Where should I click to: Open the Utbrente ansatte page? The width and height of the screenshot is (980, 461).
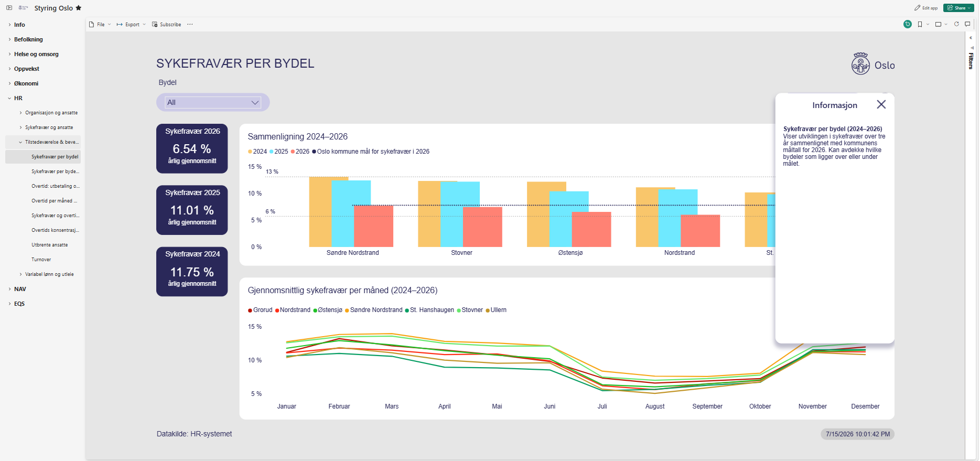click(49, 245)
